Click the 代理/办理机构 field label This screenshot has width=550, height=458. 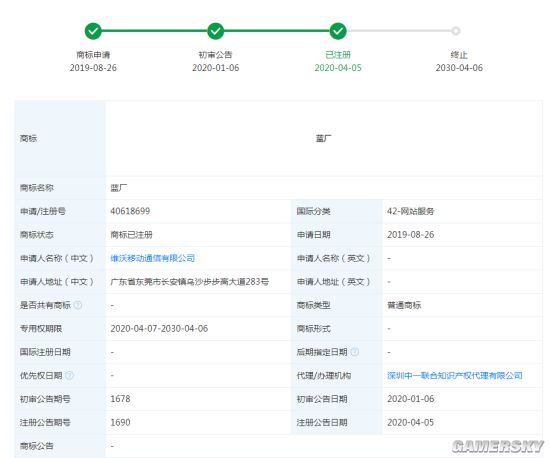(323, 376)
